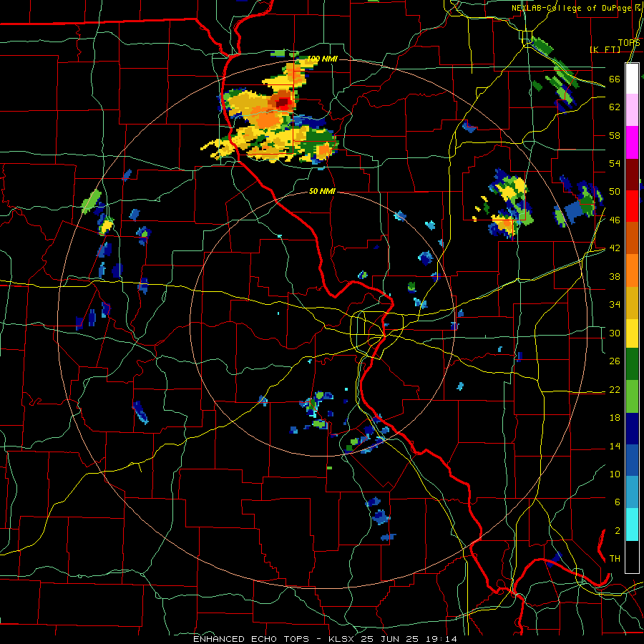Click the 'KLSX' station ID in footer

tap(343, 639)
